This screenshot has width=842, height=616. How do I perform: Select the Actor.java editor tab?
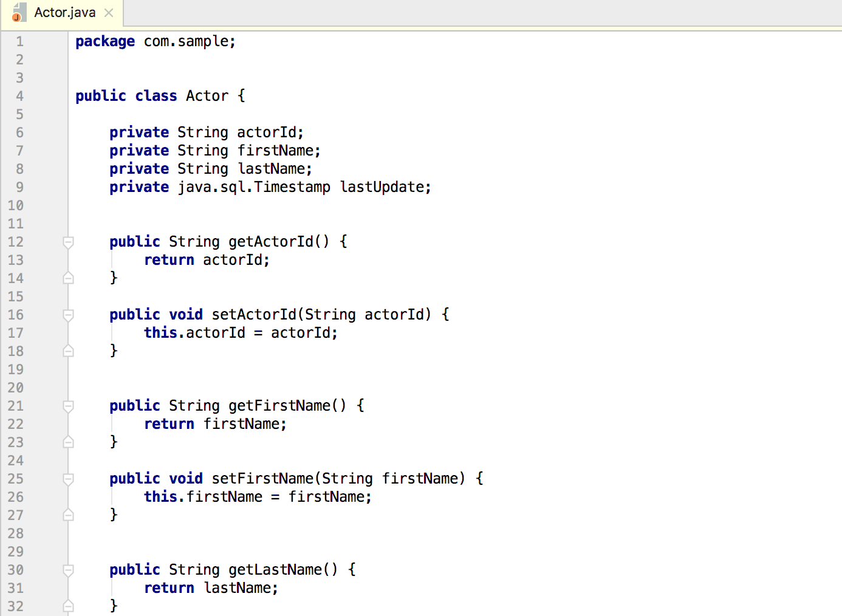pos(62,13)
